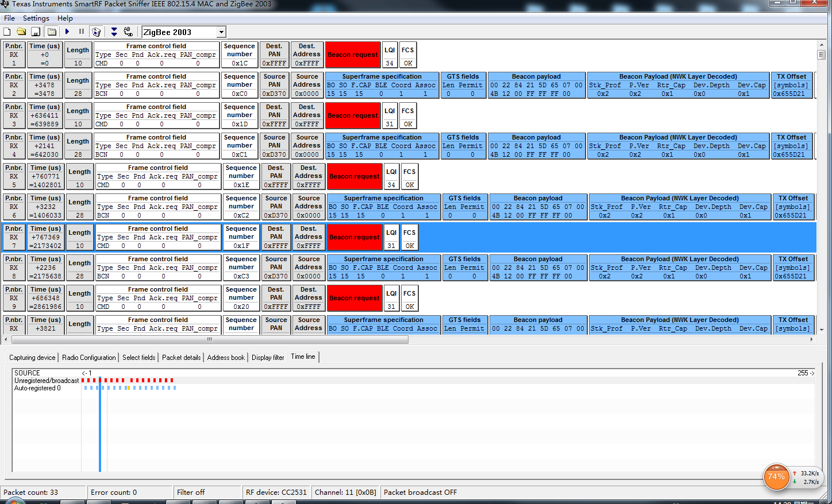
Task: Click the Unregistered/broadcast source label
Action: 47,381
